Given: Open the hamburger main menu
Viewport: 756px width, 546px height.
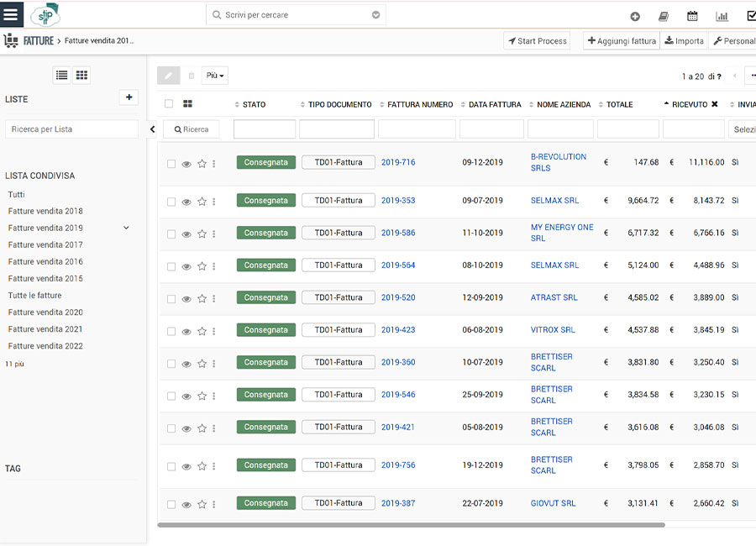Looking at the screenshot, I should [x=10, y=14].
